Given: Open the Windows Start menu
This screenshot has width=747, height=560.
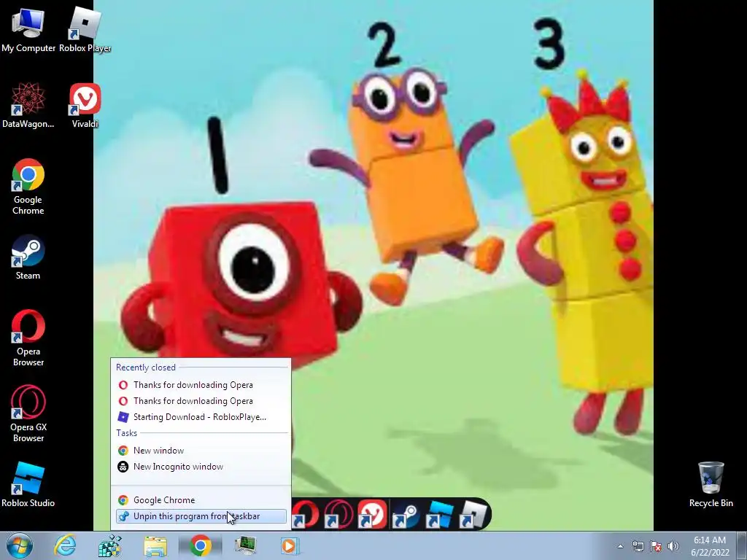Looking at the screenshot, I should point(20,545).
